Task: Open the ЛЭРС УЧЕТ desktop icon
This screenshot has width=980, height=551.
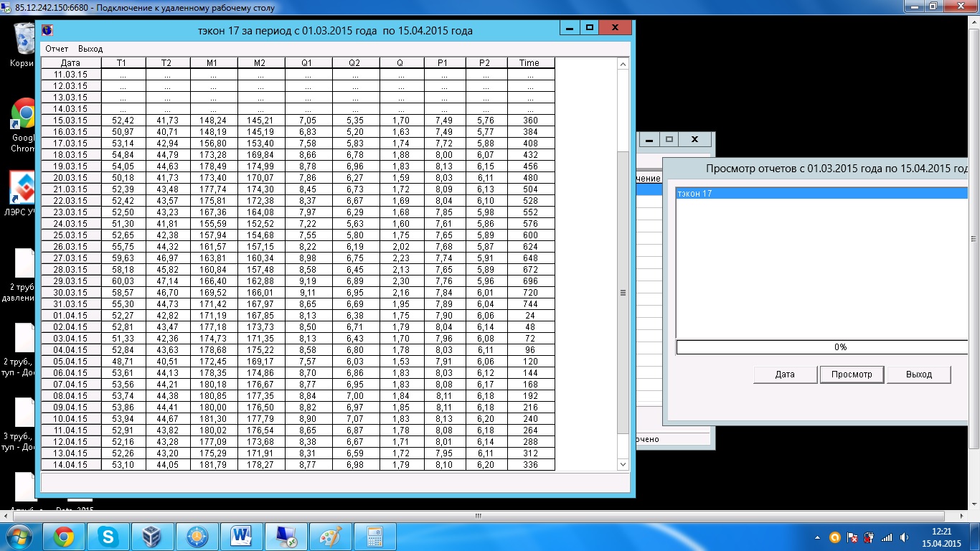Action: pyautogui.click(x=23, y=194)
